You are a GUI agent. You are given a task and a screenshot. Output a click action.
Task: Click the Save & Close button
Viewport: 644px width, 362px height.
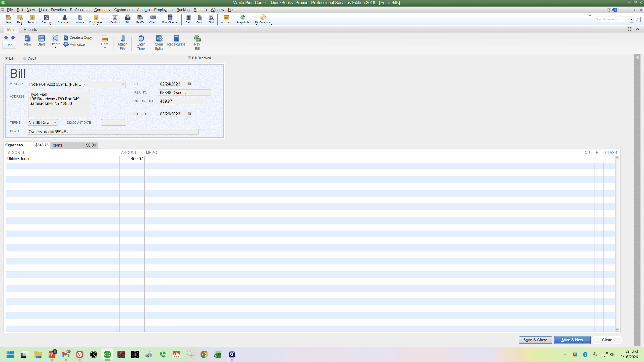coord(535,340)
